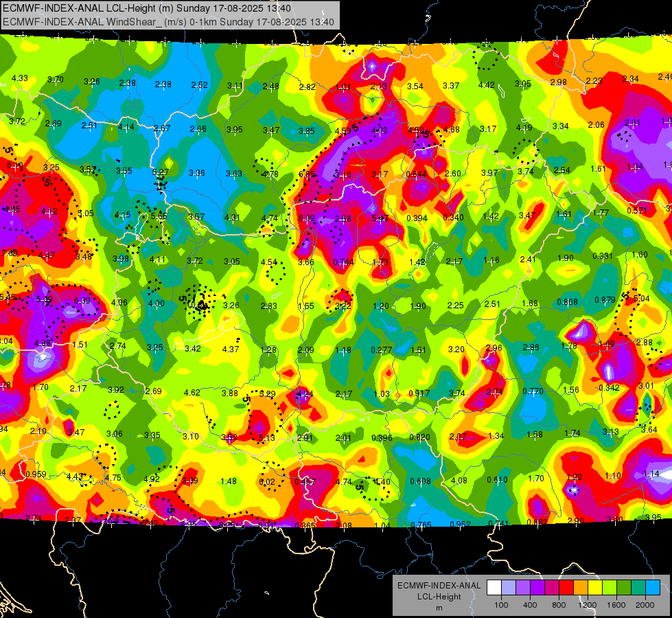The width and height of the screenshot is (672, 618).
Task: Click the wind shear value 0.342
Action: point(609,388)
